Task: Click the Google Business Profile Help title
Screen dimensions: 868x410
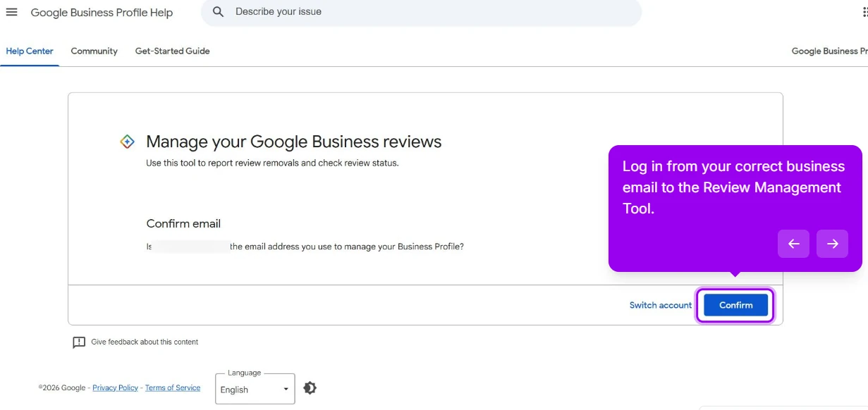Action: 102,13
